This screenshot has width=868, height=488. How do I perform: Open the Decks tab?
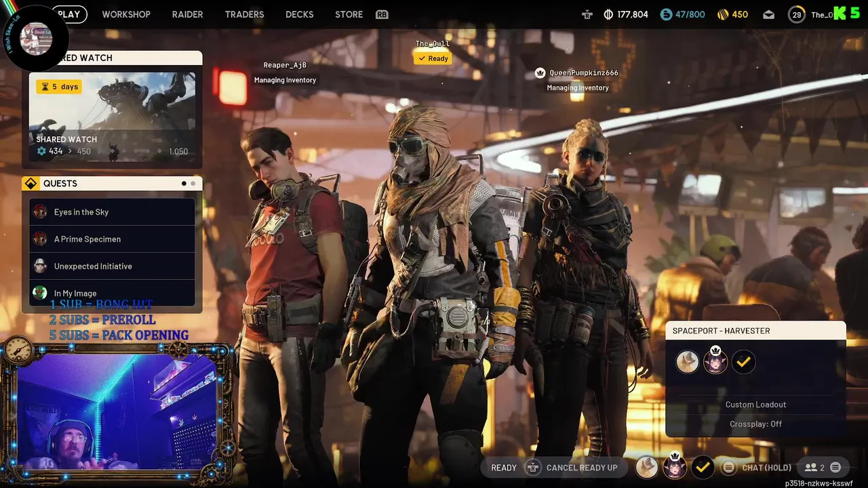click(x=299, y=14)
